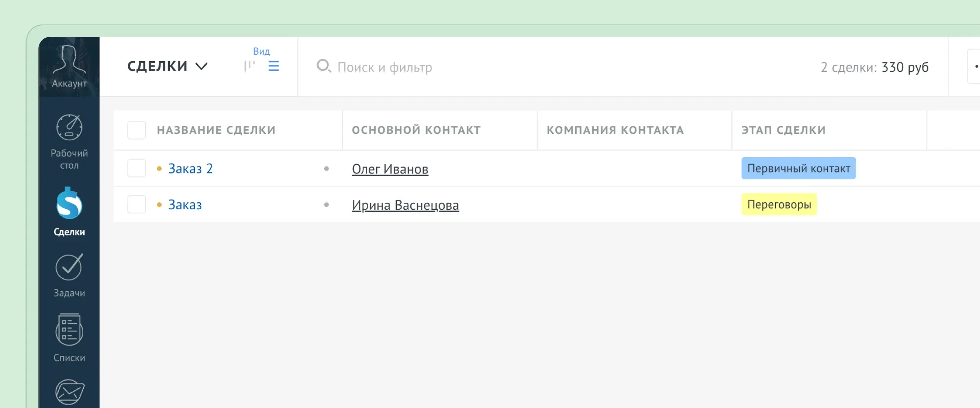Sort by the НАЗВАНИЕ СДЕЛКИ column header
This screenshot has width=980, height=408.
click(216, 130)
